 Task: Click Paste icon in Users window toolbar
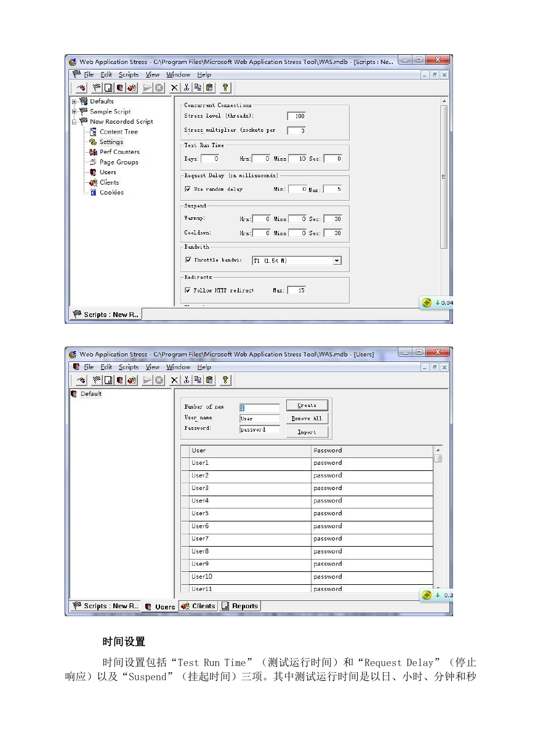tap(209, 380)
